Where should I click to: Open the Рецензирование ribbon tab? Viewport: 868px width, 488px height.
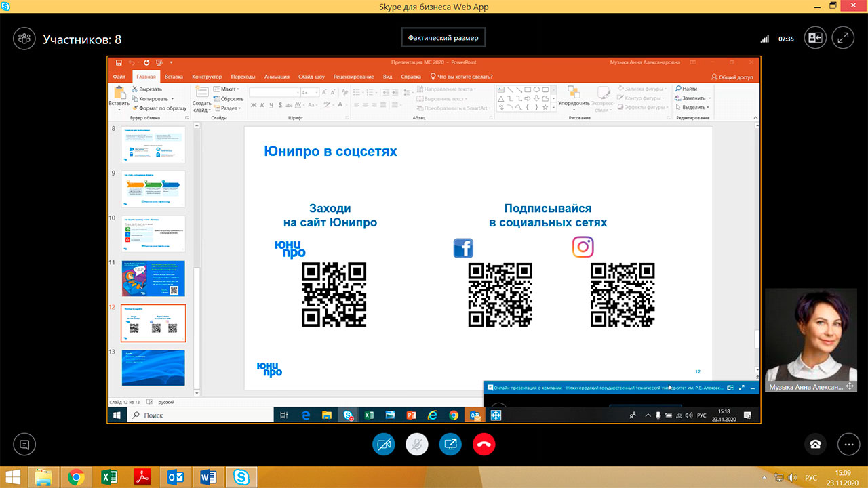(x=353, y=77)
